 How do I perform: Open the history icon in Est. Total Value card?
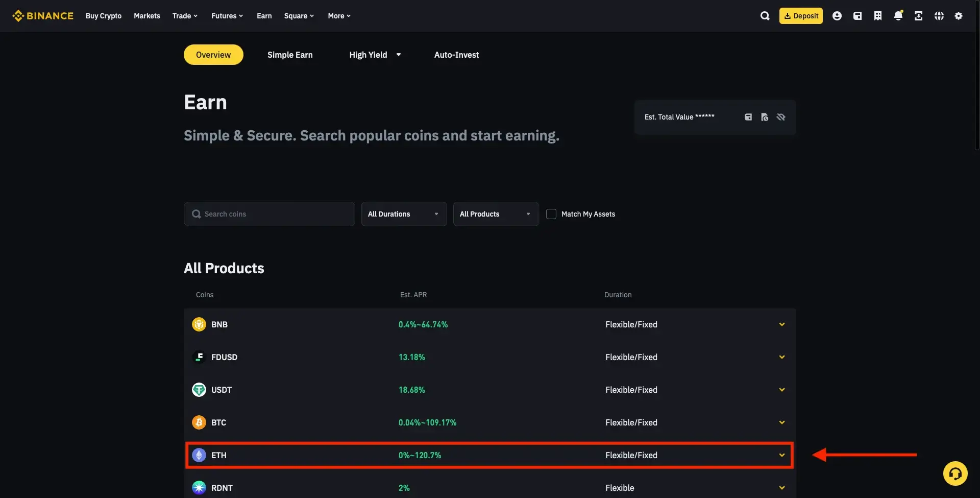765,117
